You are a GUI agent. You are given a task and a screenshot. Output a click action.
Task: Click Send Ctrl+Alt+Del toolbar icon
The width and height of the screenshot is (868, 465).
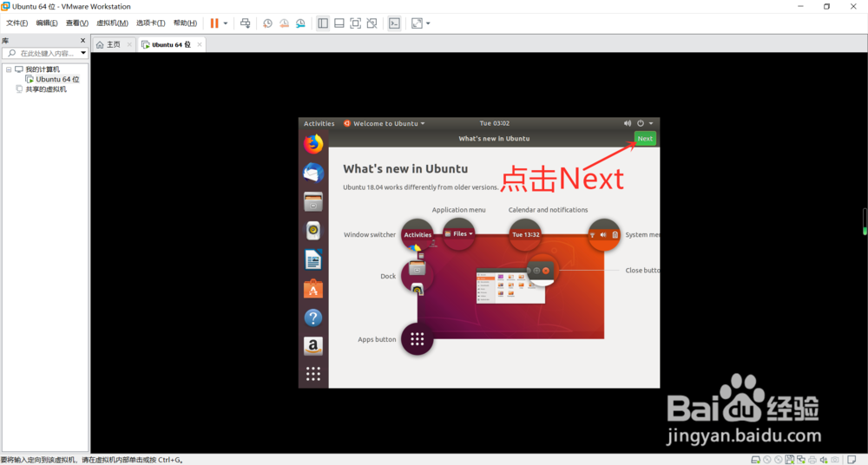(246, 23)
